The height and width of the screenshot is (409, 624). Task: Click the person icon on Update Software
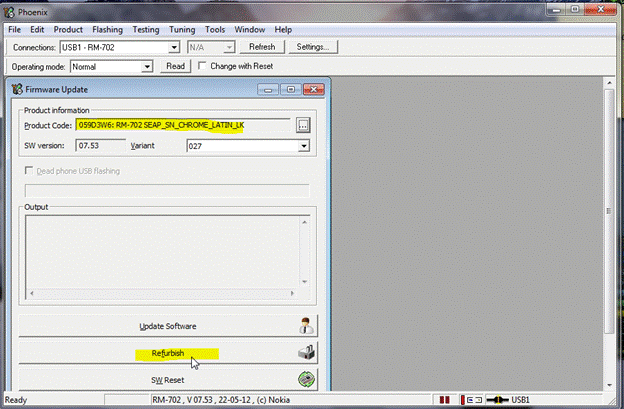(x=306, y=325)
